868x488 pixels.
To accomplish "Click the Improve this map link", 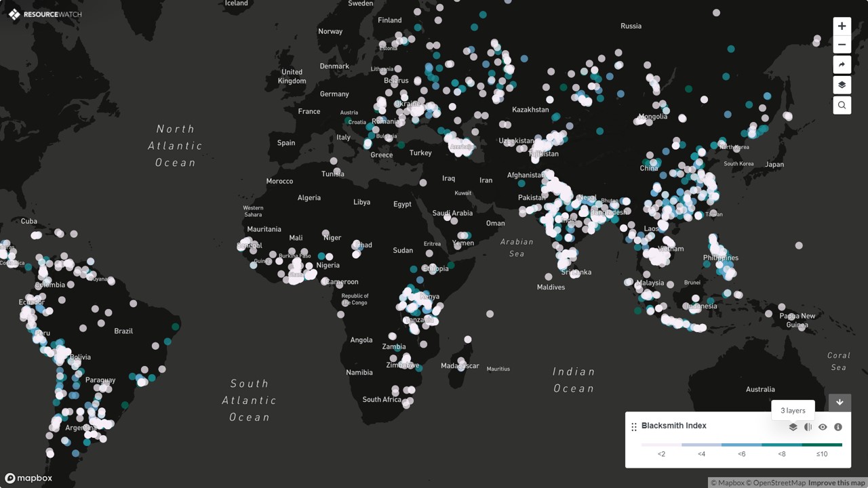I will tap(837, 483).
